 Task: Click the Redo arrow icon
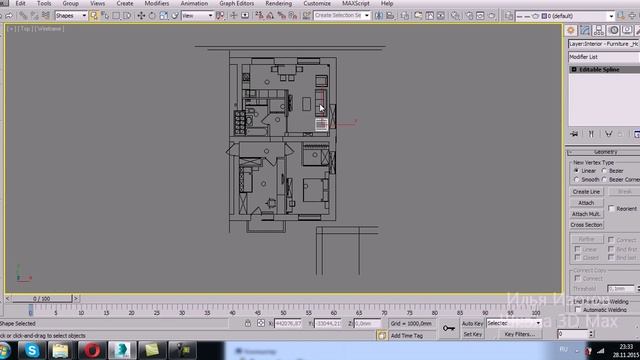[9, 16]
